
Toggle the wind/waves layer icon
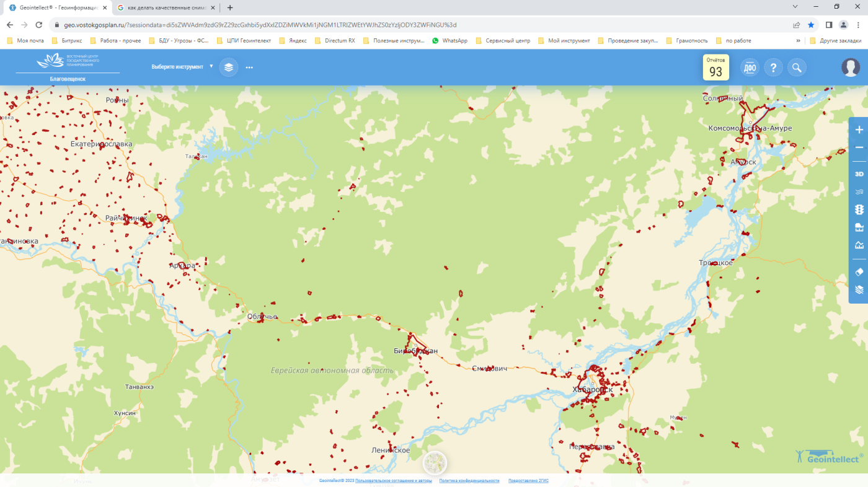859,192
